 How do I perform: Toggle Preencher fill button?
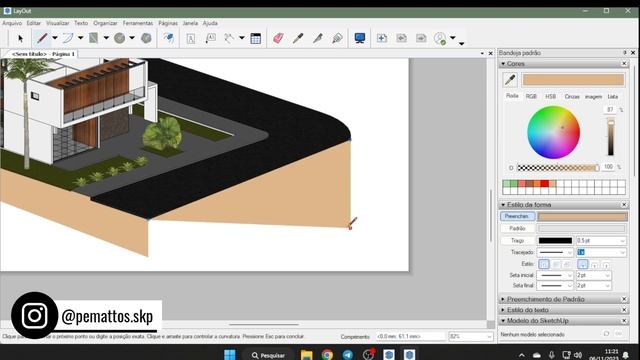(x=517, y=216)
